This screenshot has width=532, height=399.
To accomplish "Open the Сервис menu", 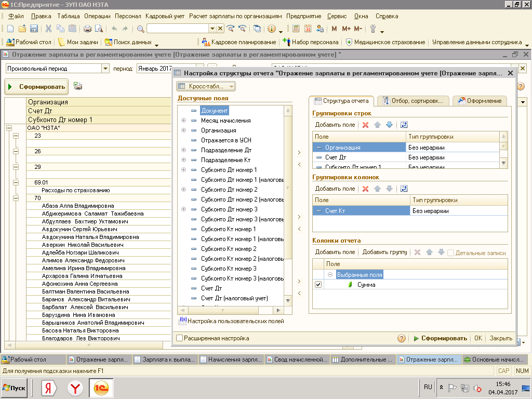I will coord(337,16).
